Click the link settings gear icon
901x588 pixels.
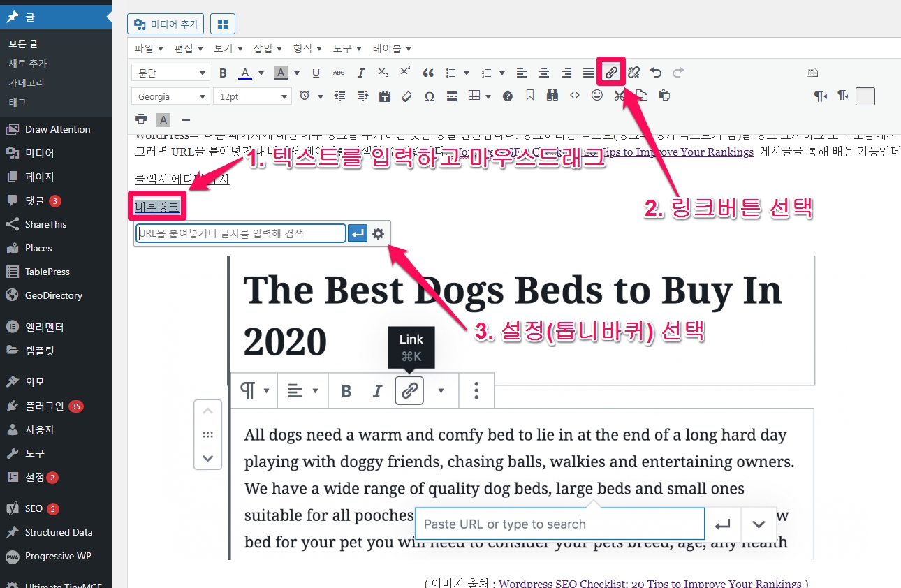tap(378, 234)
